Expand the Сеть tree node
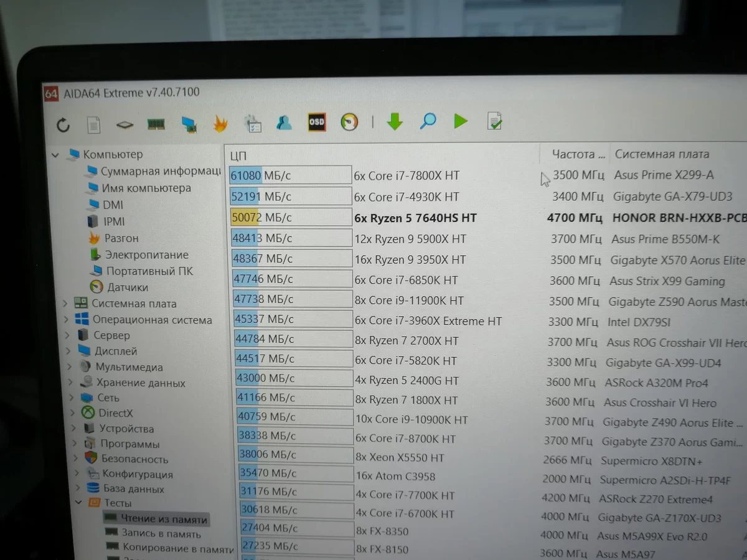 (70, 398)
